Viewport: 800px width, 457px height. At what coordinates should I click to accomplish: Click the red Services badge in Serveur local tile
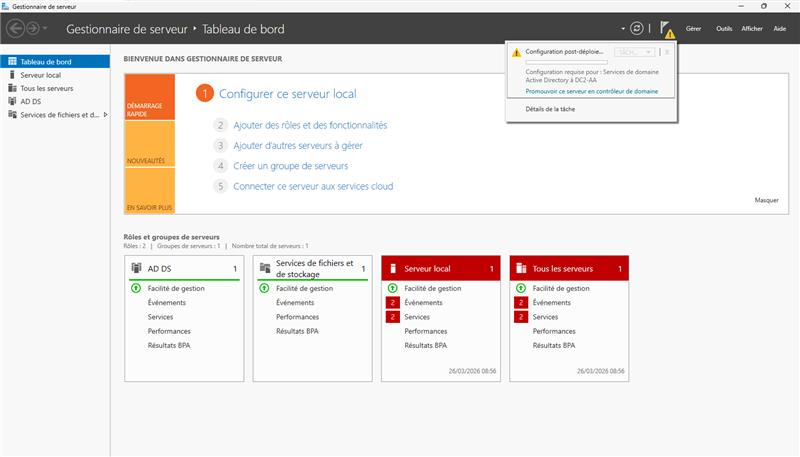[x=392, y=317]
